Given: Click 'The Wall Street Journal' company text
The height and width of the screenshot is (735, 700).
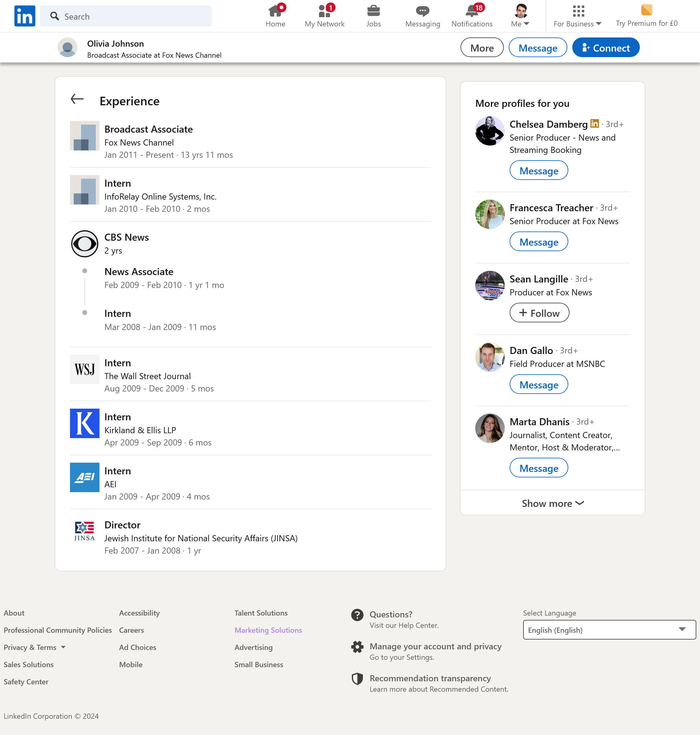Looking at the screenshot, I should point(147,376).
